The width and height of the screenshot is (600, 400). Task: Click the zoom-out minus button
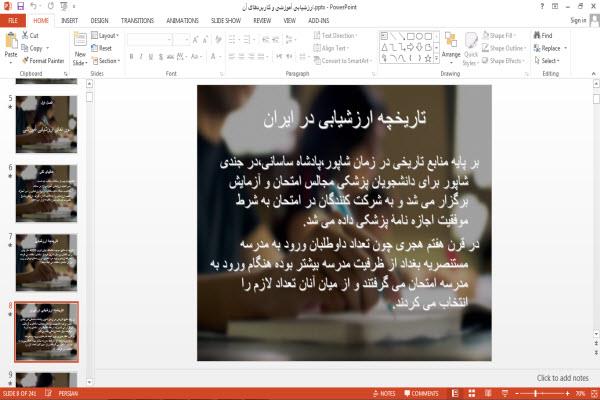coord(517,393)
